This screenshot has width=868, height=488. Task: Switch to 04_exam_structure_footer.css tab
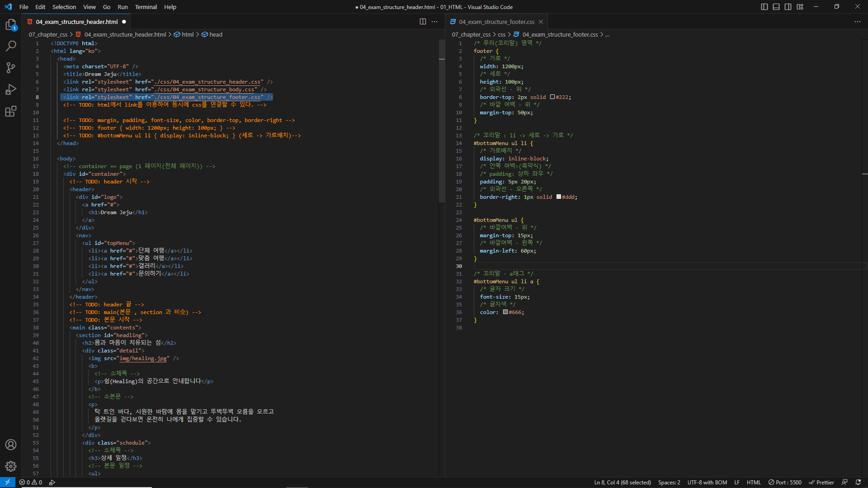(496, 22)
